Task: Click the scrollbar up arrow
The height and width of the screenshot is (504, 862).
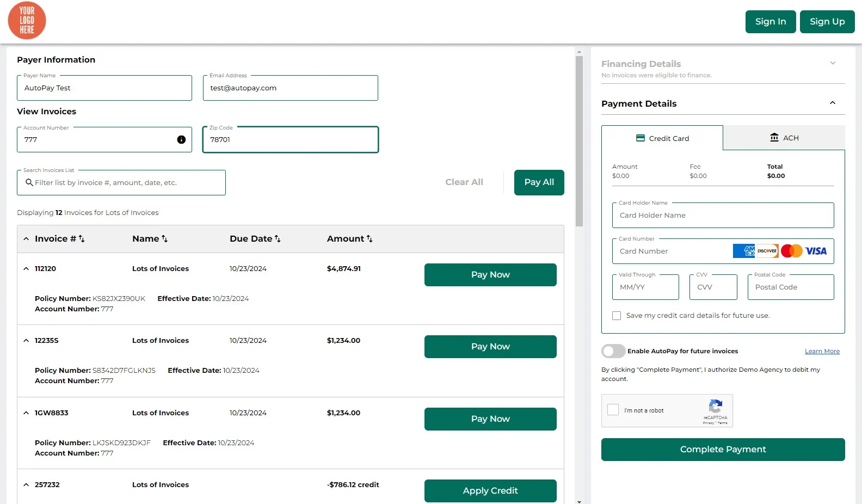Action: (580, 51)
